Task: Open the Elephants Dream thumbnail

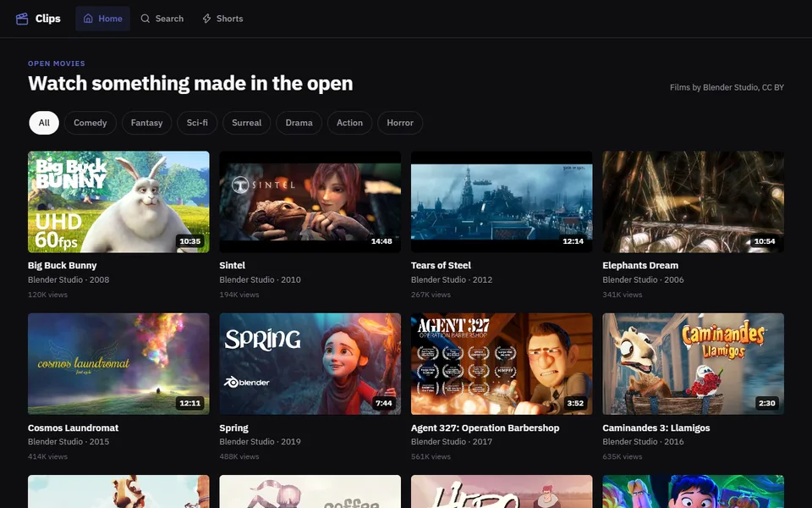Action: coord(694,202)
